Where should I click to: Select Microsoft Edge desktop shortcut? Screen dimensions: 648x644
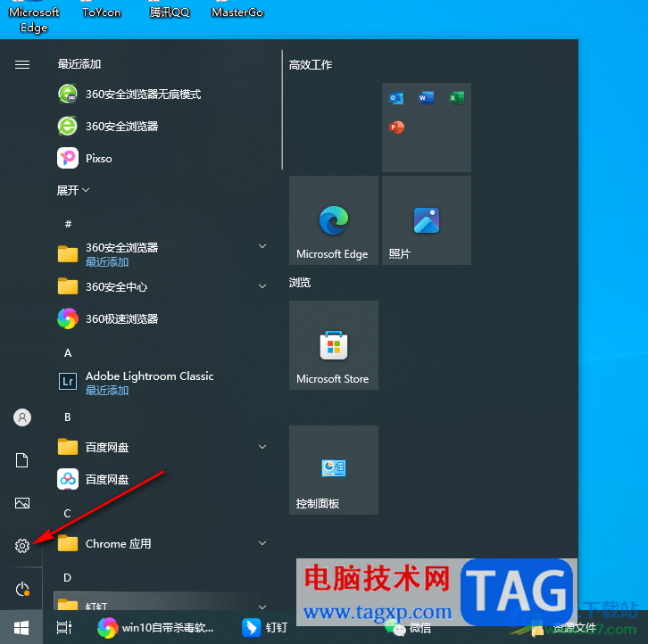34,17
